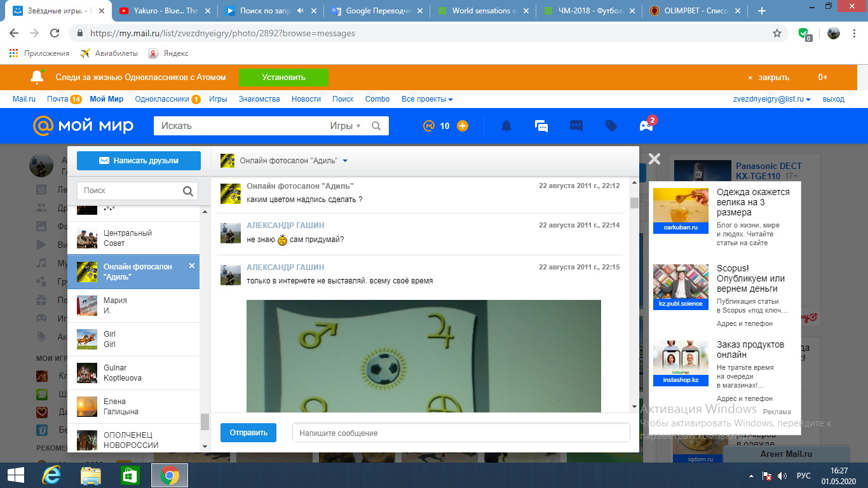The height and width of the screenshot is (488, 868).
Task: Click the volume speaker tray icon
Action: coord(782,476)
